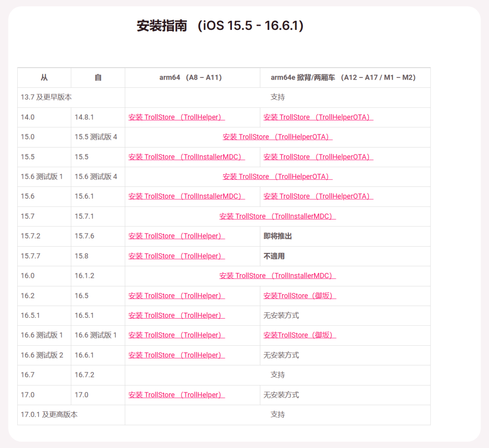Click the 16.7.2 cell

coord(98,375)
